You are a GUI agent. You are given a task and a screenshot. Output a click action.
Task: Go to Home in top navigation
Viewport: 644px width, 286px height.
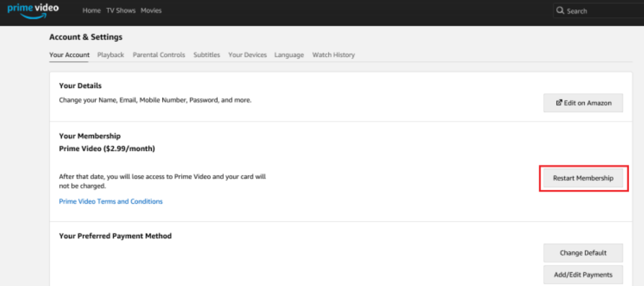click(91, 10)
